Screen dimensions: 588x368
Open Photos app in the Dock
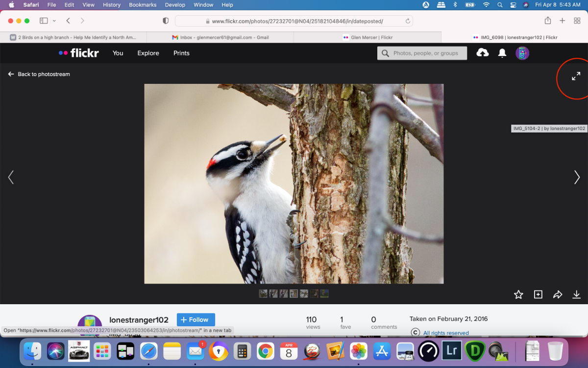tap(359, 351)
